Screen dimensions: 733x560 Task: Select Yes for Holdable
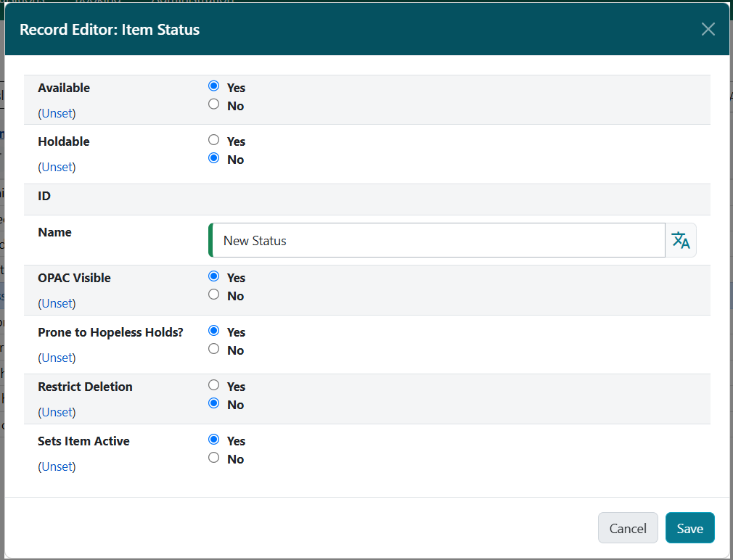[x=213, y=139]
